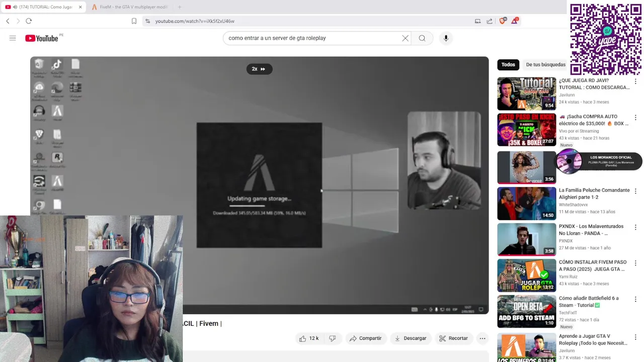Open the Los Primeros Javilunn thumbnail
The height and width of the screenshot is (362, 644).
pos(526,347)
